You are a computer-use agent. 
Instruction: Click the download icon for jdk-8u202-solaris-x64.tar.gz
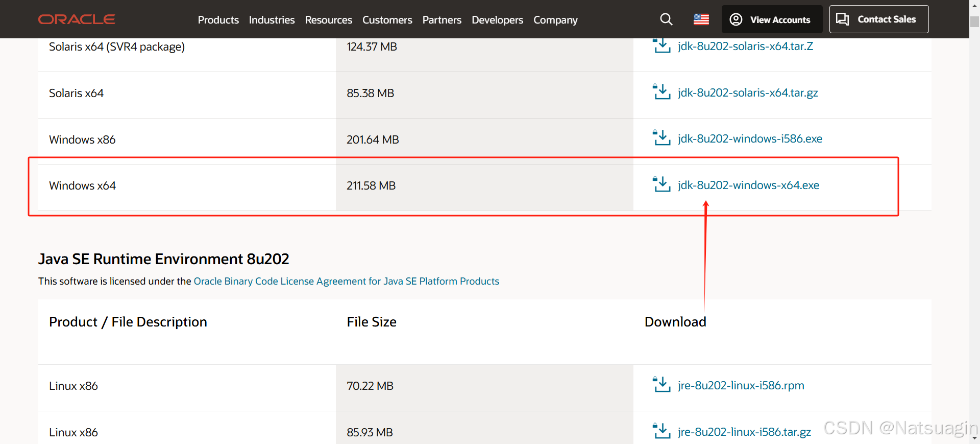pyautogui.click(x=662, y=92)
